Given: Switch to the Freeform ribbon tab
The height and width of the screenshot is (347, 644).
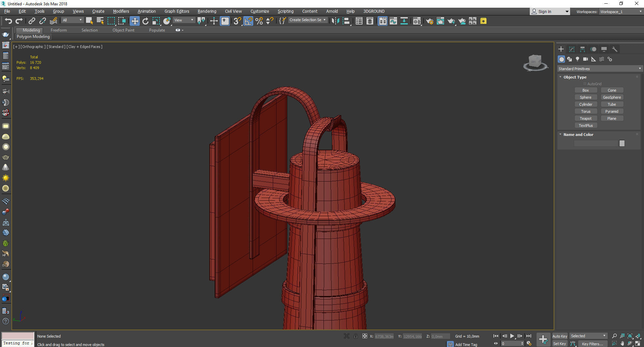Looking at the screenshot, I should [59, 30].
